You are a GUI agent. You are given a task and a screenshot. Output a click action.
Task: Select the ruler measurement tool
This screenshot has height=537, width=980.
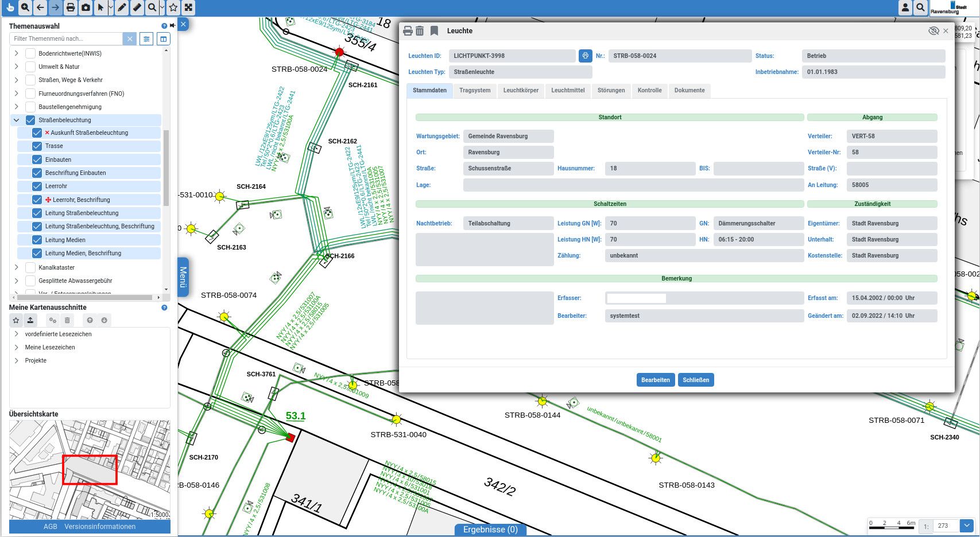(137, 7)
